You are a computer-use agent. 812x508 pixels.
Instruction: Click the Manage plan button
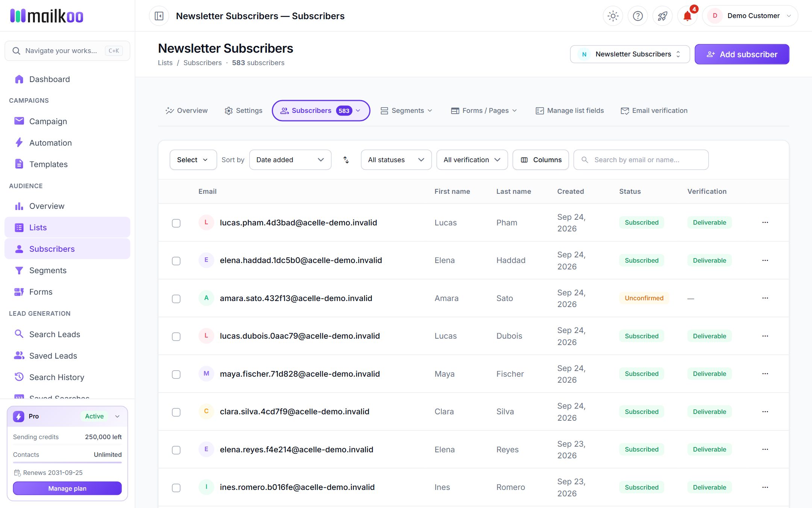click(67, 488)
